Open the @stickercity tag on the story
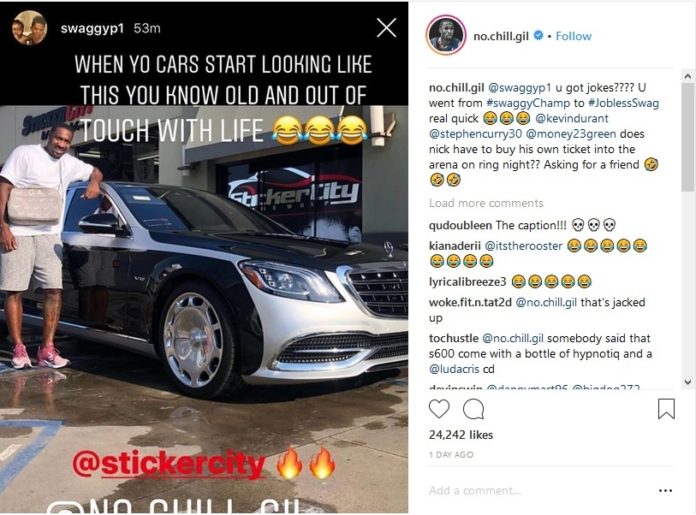The width and height of the screenshot is (696, 515). point(169,464)
